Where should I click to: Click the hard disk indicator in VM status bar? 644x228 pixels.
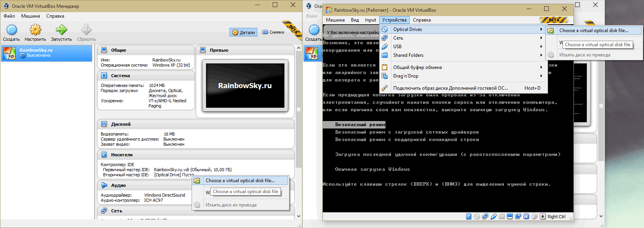tap(469, 217)
